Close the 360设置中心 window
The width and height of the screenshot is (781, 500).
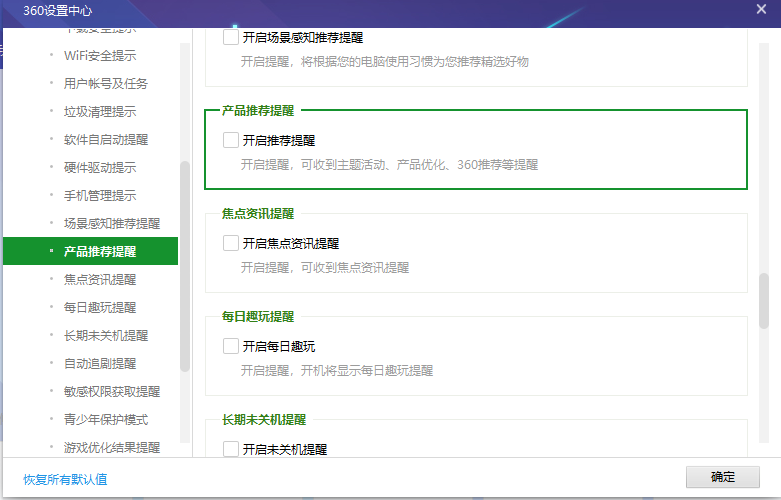(x=762, y=9)
